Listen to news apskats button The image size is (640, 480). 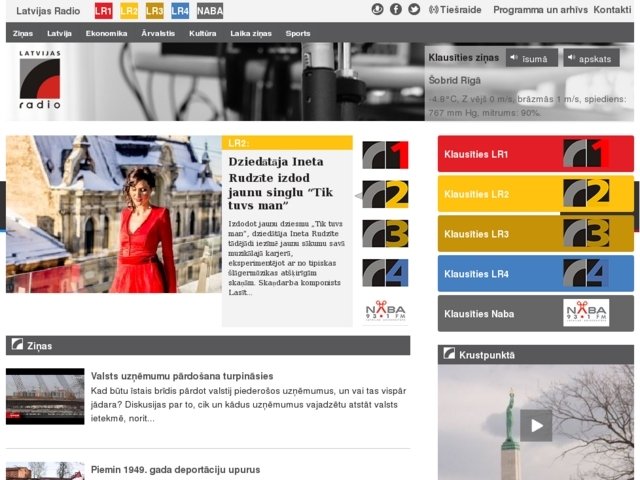click(591, 58)
